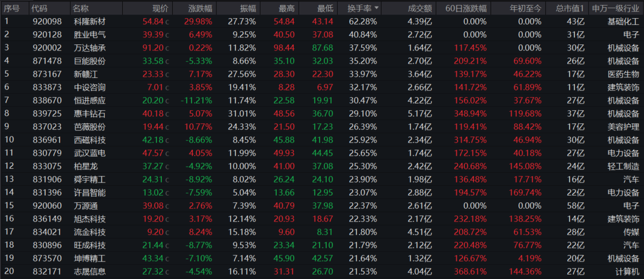Click the 代码 column header
644x279 pixels.
41,8
